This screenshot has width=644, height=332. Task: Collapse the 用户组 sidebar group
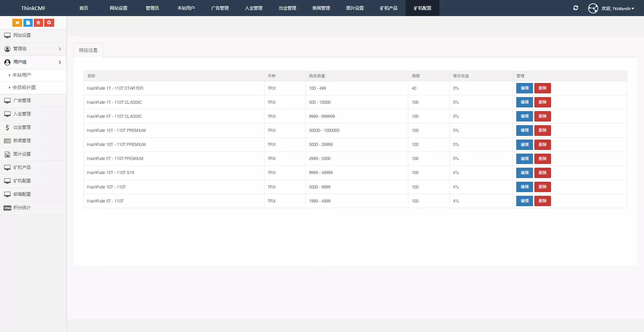tap(33, 62)
